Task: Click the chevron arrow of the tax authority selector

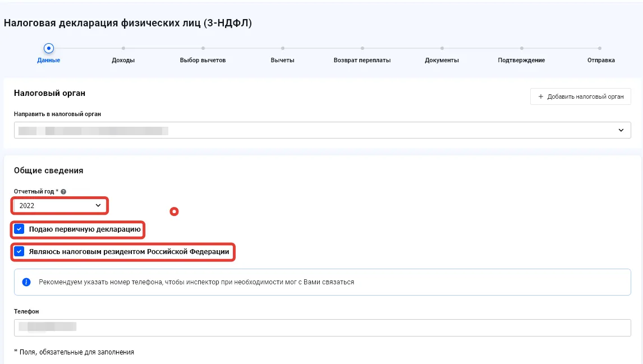Action: (621, 130)
